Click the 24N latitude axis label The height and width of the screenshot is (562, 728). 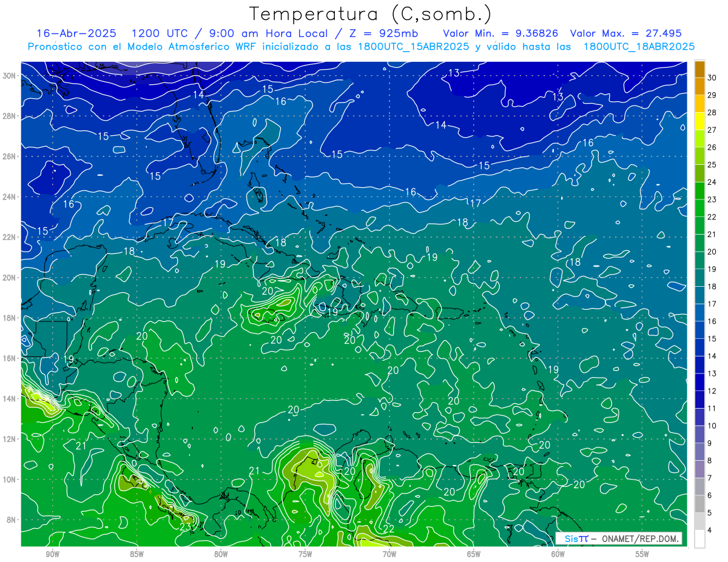(x=9, y=196)
